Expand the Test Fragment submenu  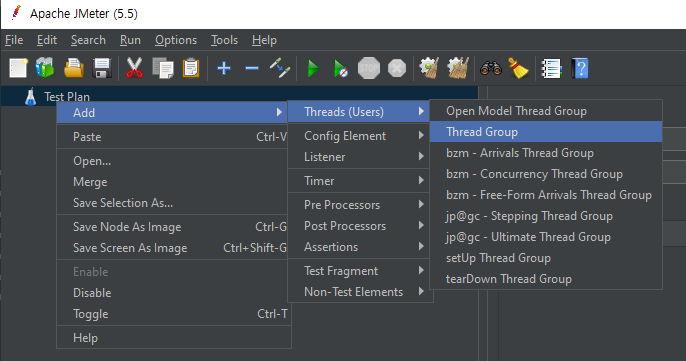pos(360,271)
